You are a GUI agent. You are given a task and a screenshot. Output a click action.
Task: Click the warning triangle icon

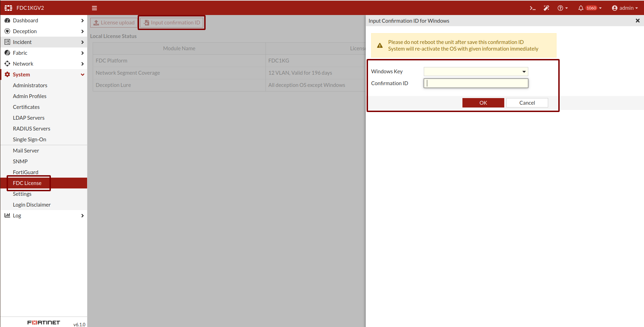point(380,45)
